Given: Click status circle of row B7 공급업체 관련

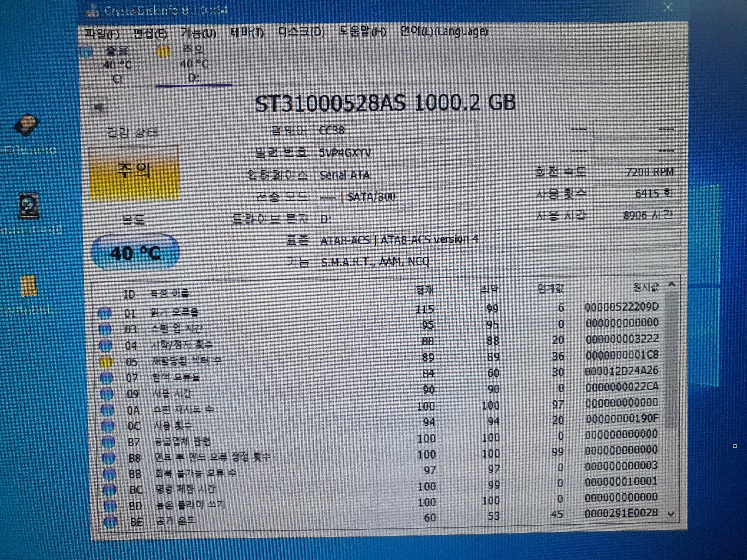Looking at the screenshot, I should point(108,442).
